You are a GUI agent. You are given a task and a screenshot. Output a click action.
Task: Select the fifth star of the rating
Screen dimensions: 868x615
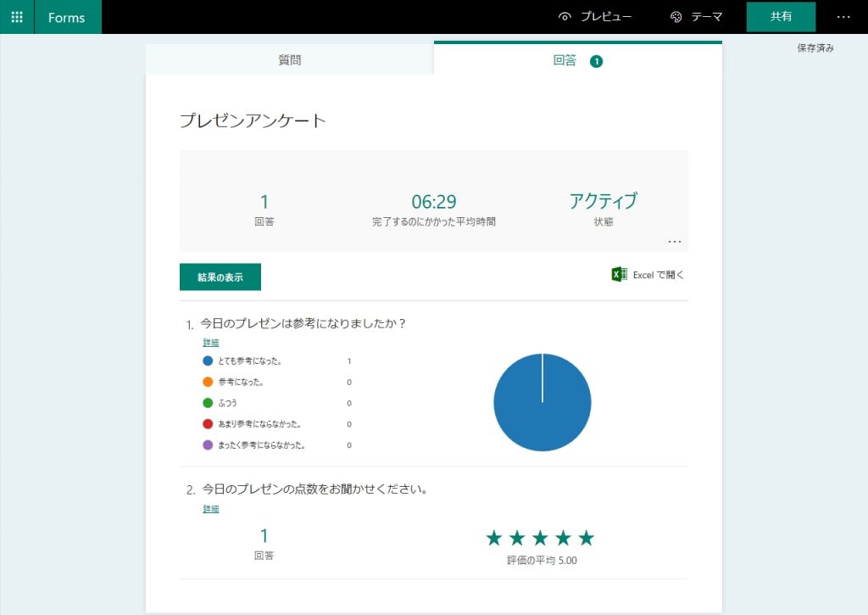coord(586,537)
